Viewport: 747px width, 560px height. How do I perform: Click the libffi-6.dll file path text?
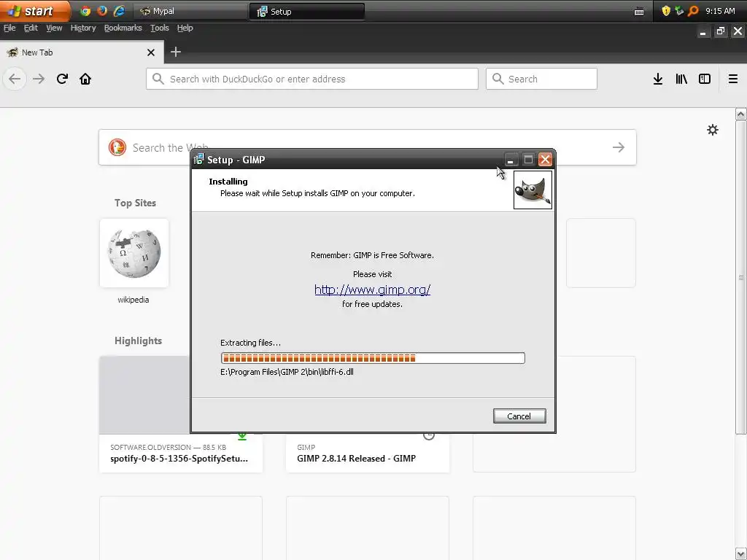287,372
